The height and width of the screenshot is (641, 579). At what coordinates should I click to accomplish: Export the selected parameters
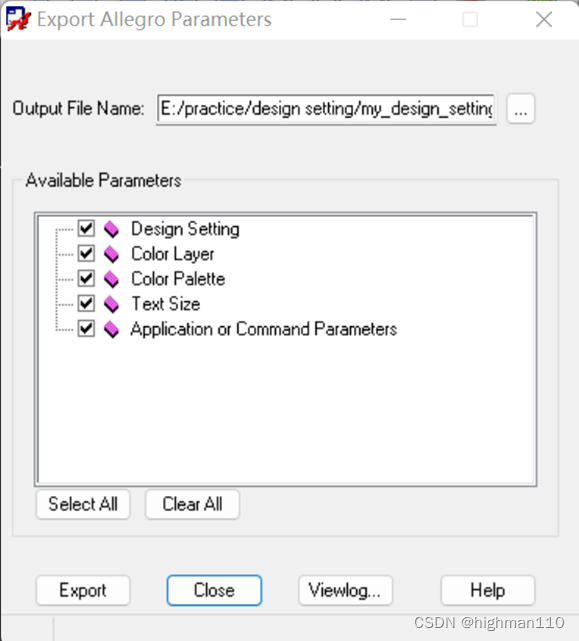click(83, 590)
